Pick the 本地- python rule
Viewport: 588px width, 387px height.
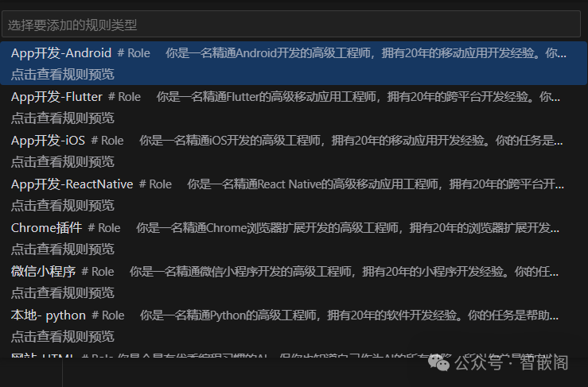(294, 326)
